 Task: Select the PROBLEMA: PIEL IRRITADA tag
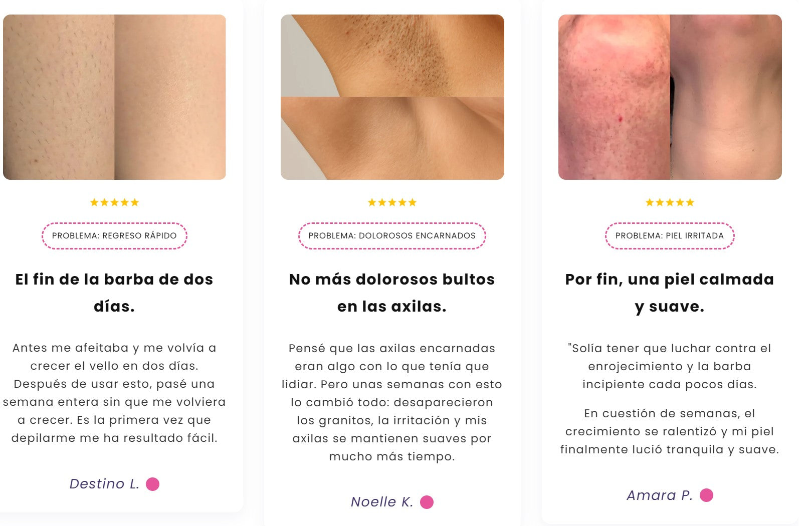tap(670, 235)
